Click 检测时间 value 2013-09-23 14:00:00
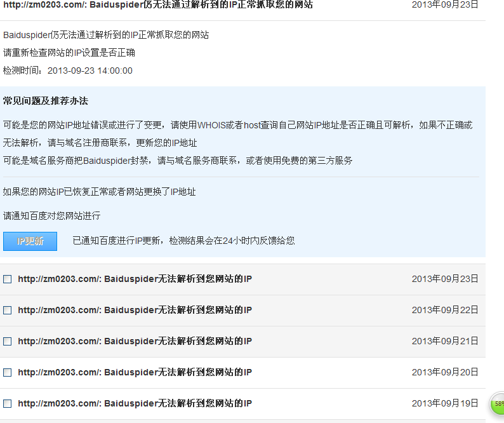The height and width of the screenshot is (423, 504). 90,70
